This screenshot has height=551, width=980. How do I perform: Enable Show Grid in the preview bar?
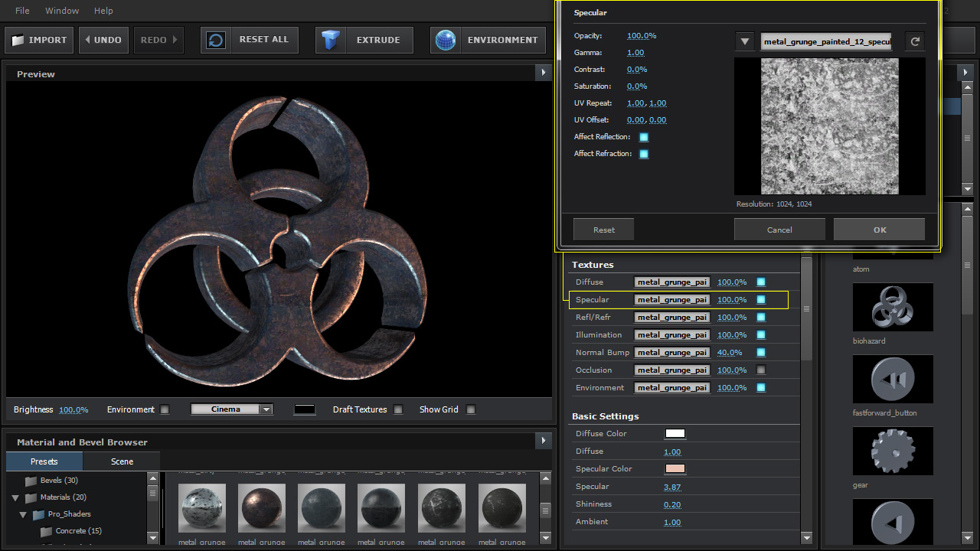[471, 409]
